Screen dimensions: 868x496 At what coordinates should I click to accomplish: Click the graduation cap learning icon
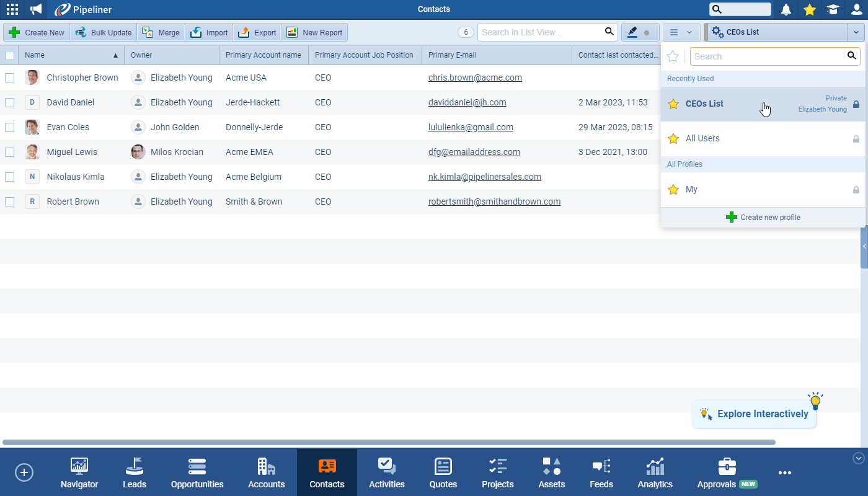(x=833, y=9)
